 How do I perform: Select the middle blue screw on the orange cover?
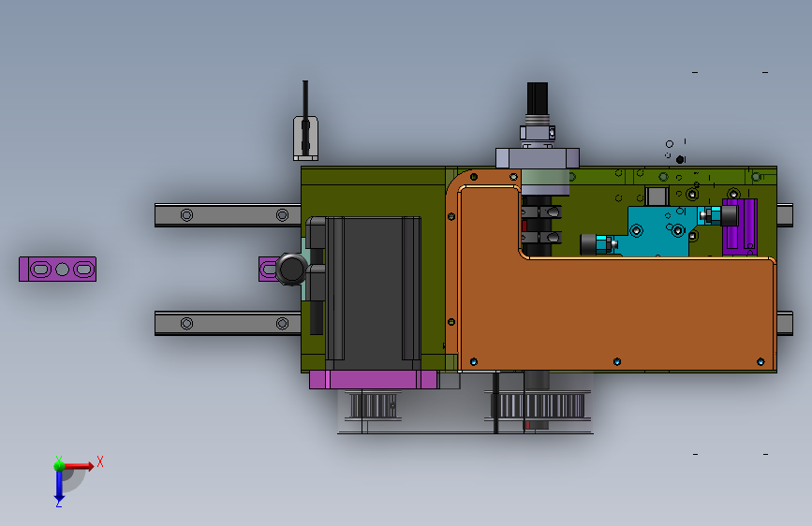click(x=617, y=361)
